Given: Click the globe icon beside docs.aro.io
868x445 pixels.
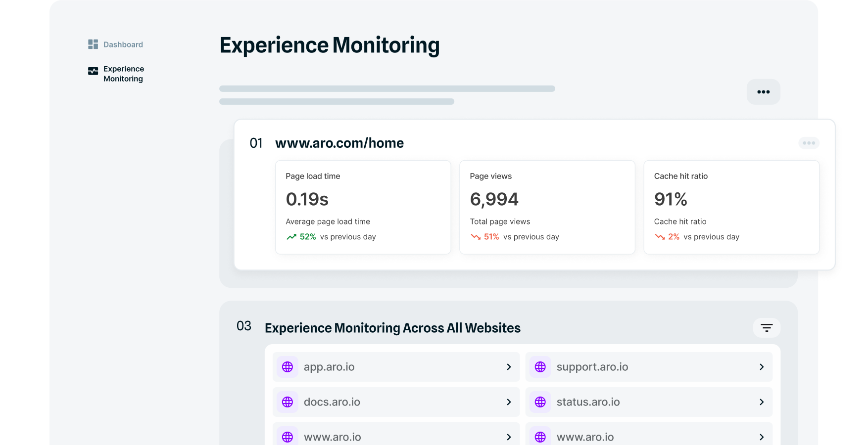Looking at the screenshot, I should (x=288, y=402).
